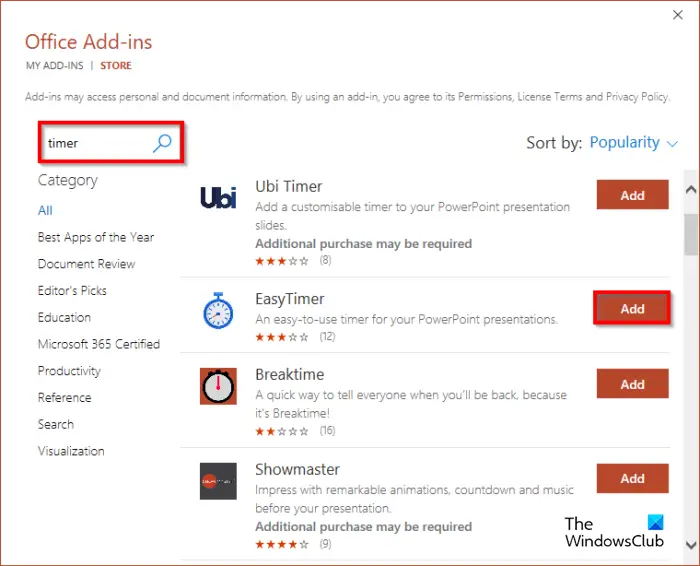The height and width of the screenshot is (566, 700).
Task: Choose the Productivity category
Action: click(x=69, y=371)
